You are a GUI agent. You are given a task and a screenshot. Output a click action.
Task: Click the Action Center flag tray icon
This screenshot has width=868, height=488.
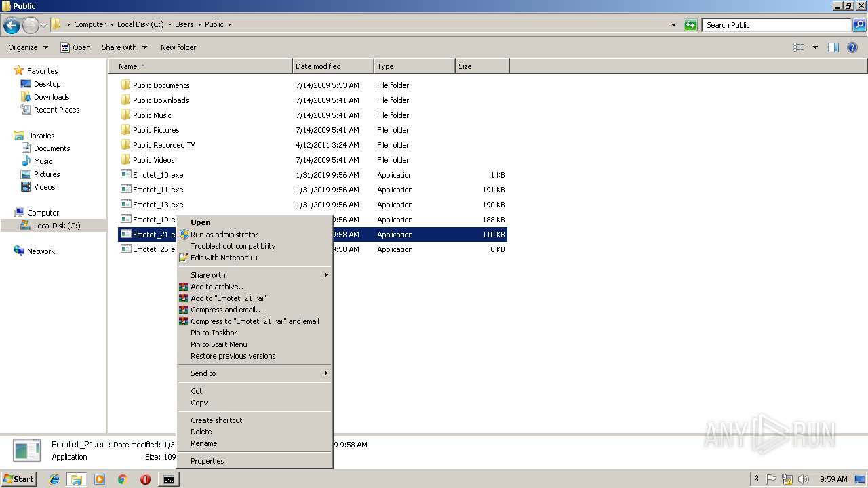[x=771, y=479]
